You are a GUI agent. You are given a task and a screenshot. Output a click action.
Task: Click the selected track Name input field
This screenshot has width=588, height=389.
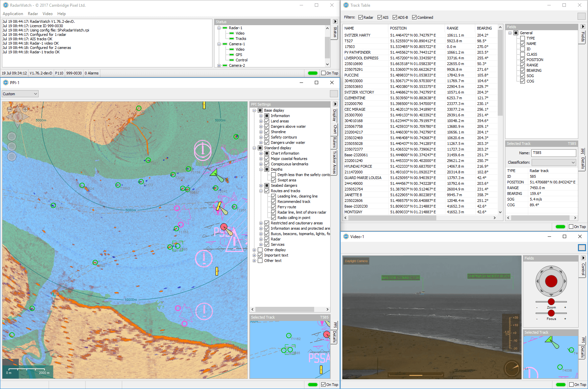tap(554, 153)
